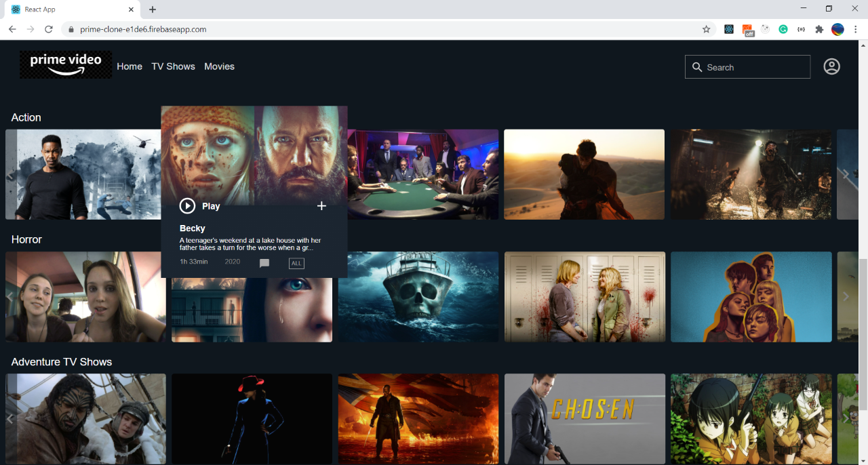
Task: Click the ALL rating badge on Becky
Action: (x=296, y=263)
